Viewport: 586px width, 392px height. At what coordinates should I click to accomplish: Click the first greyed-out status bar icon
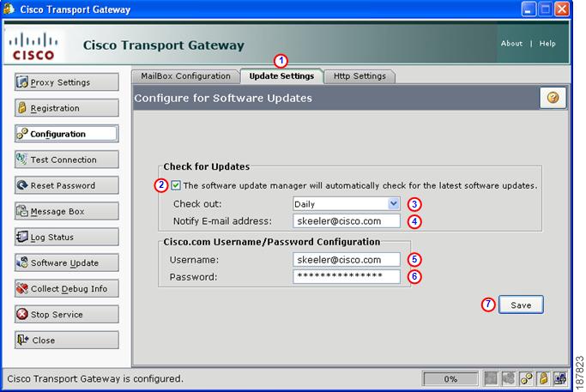(x=492, y=378)
